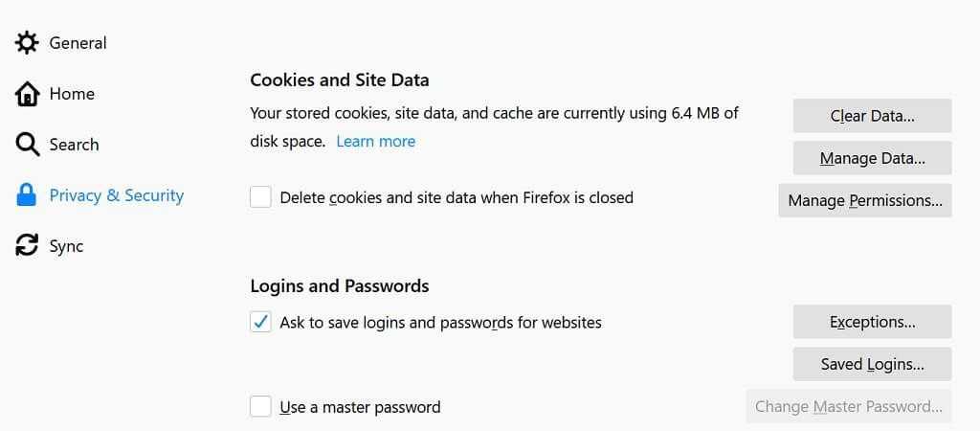980x431 pixels.
Task: Click the Search magnifier icon
Action: 27,145
